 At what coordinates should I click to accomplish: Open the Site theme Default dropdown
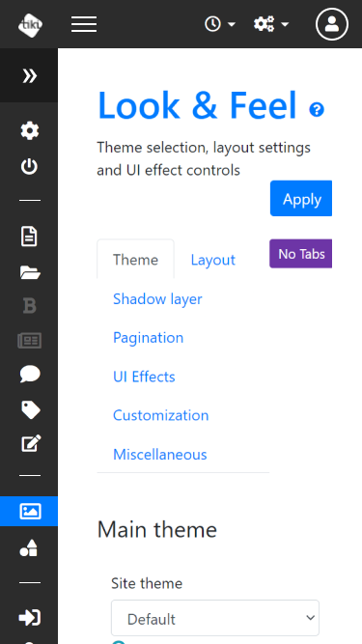pyautogui.click(x=215, y=618)
